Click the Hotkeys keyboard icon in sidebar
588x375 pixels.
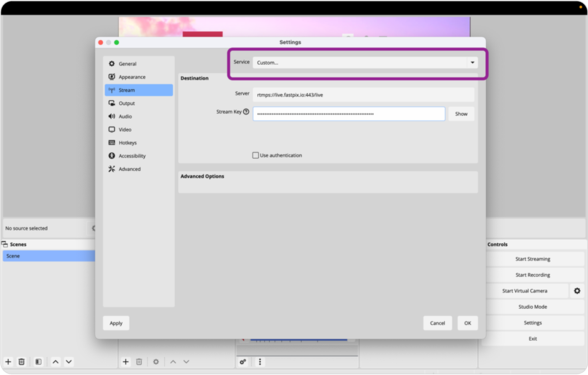click(112, 143)
